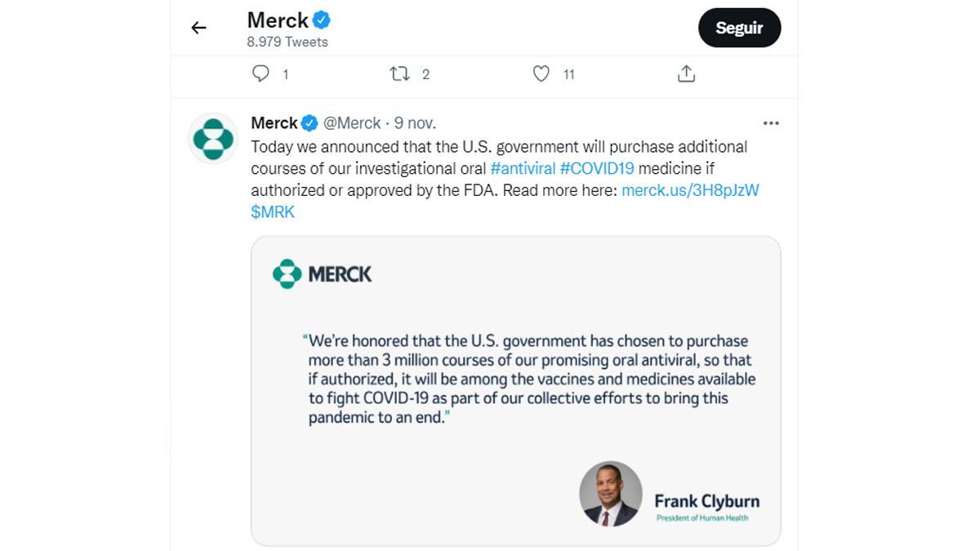
Task: Open the #COVID19 hashtag link
Action: tap(599, 169)
